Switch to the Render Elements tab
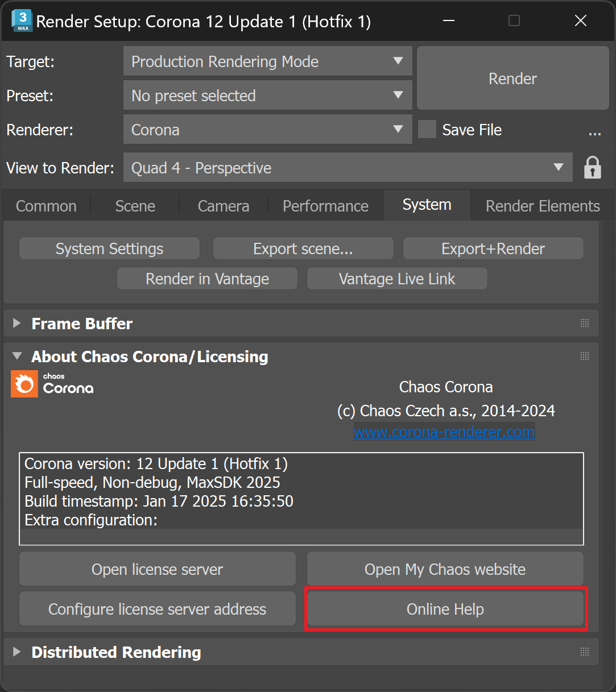The image size is (616, 692). pyautogui.click(x=543, y=206)
